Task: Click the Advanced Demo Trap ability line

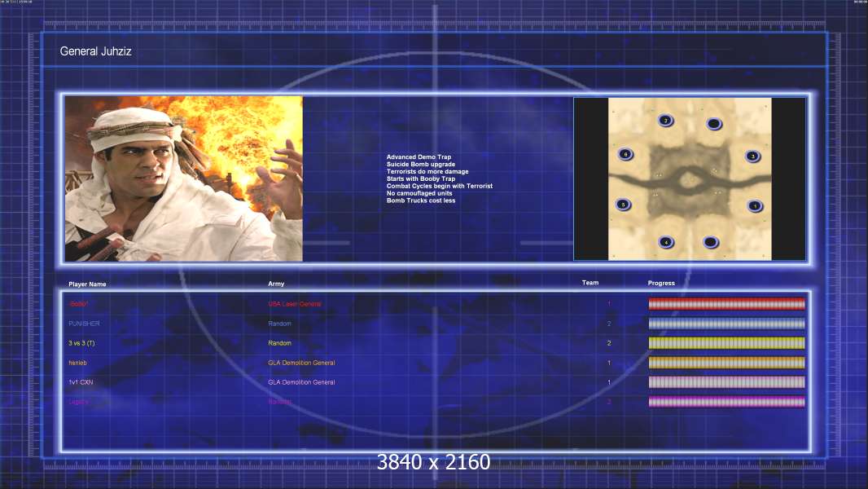Action: [x=419, y=157]
